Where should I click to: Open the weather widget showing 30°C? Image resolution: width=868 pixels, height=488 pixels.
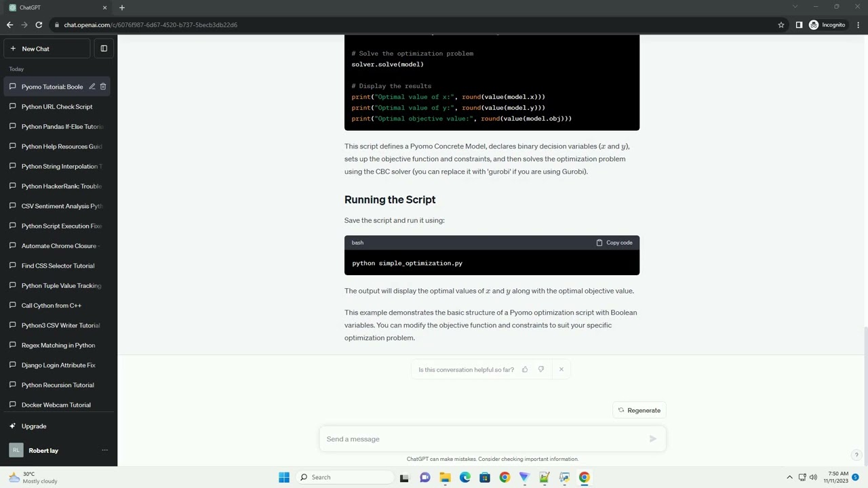coord(33,477)
